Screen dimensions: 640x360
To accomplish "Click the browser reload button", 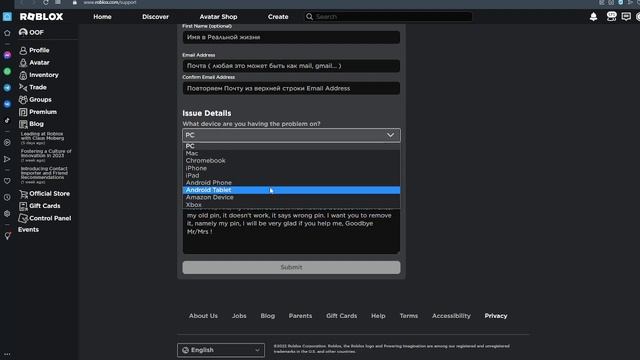I will 46,2.
